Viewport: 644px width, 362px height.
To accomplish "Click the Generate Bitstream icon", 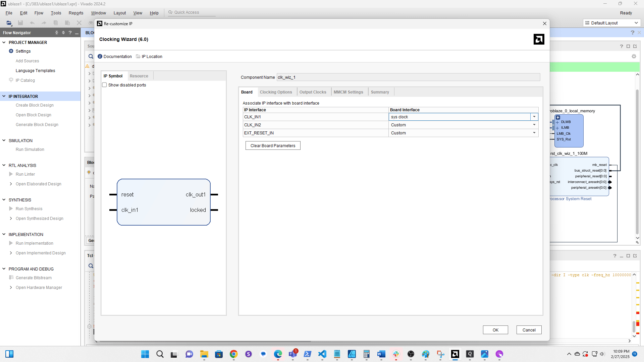I will pos(11,278).
